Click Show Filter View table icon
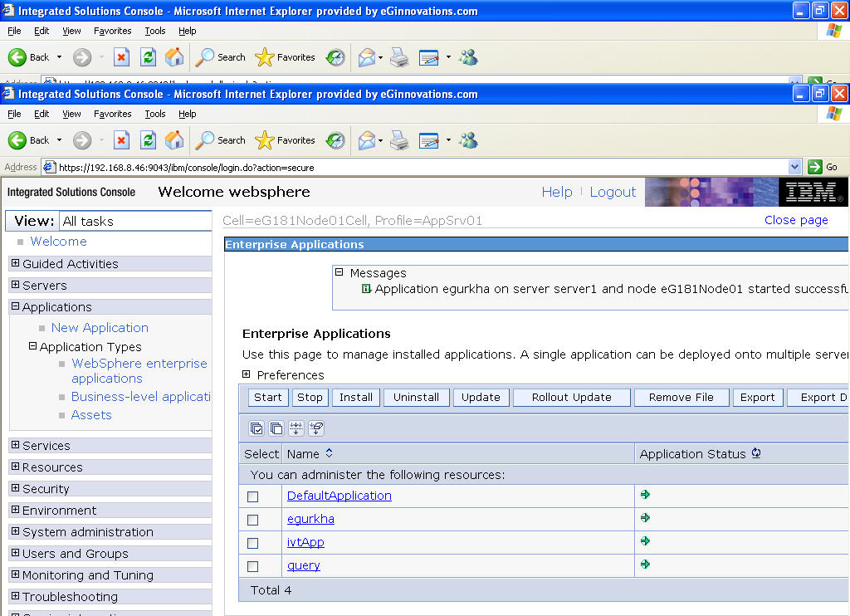The height and width of the screenshot is (616, 850). coord(296,429)
